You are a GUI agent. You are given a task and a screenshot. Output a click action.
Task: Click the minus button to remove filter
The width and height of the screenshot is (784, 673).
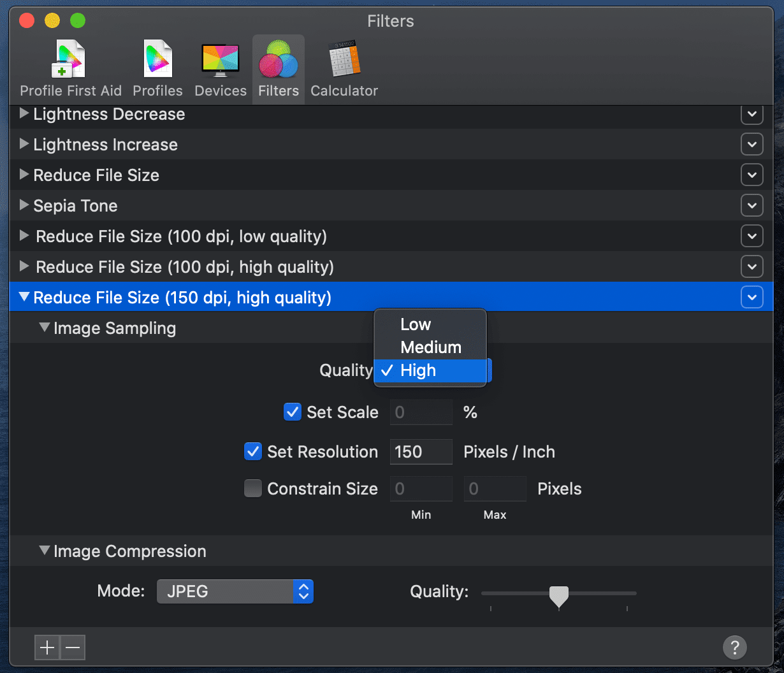click(73, 648)
